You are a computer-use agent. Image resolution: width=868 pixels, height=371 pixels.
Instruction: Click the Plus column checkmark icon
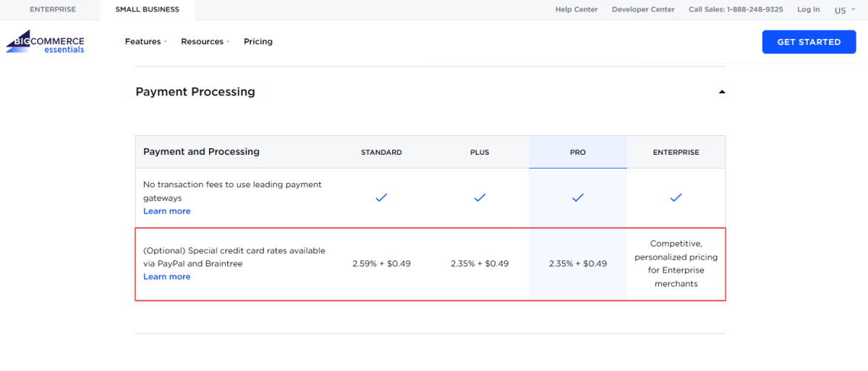pos(480,197)
